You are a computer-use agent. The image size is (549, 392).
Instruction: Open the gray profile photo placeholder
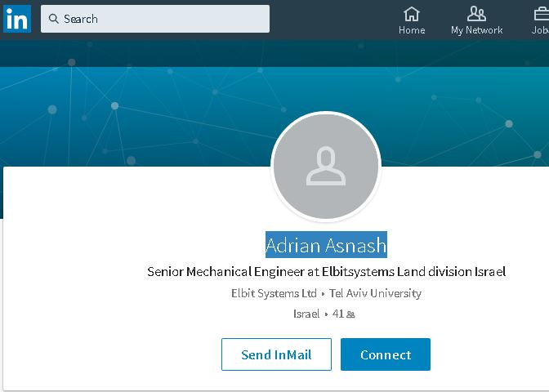pyautogui.click(x=326, y=167)
